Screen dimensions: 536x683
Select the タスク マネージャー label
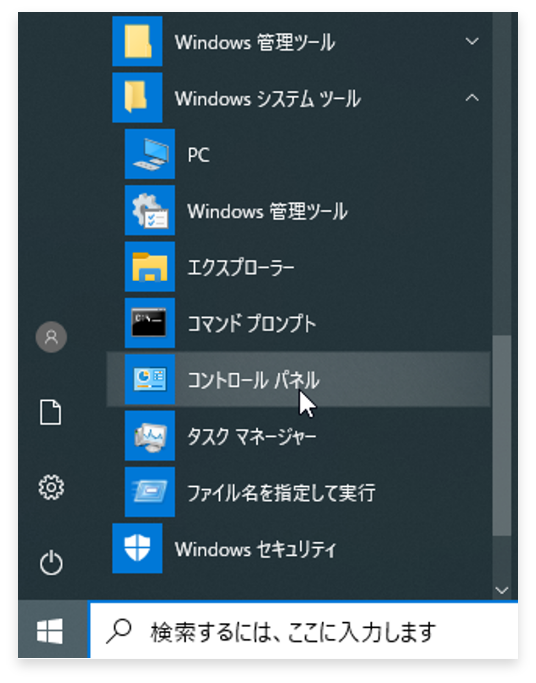pyautogui.click(x=252, y=436)
